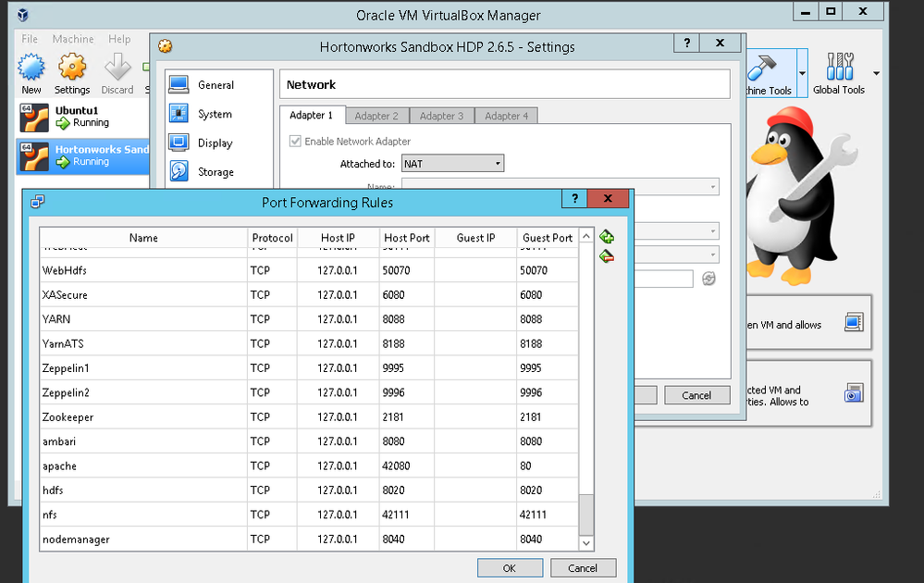Open the Storage settings category
Screen dimensions: 924x583
[216, 172]
